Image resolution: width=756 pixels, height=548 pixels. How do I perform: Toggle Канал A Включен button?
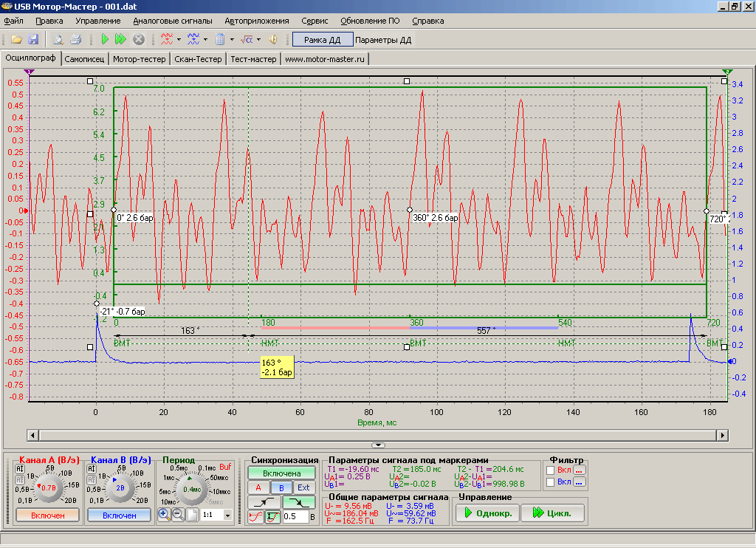point(48,516)
